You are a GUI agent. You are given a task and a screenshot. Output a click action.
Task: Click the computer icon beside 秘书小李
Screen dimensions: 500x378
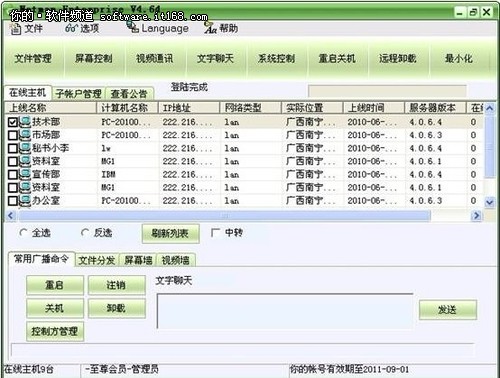coord(25,148)
